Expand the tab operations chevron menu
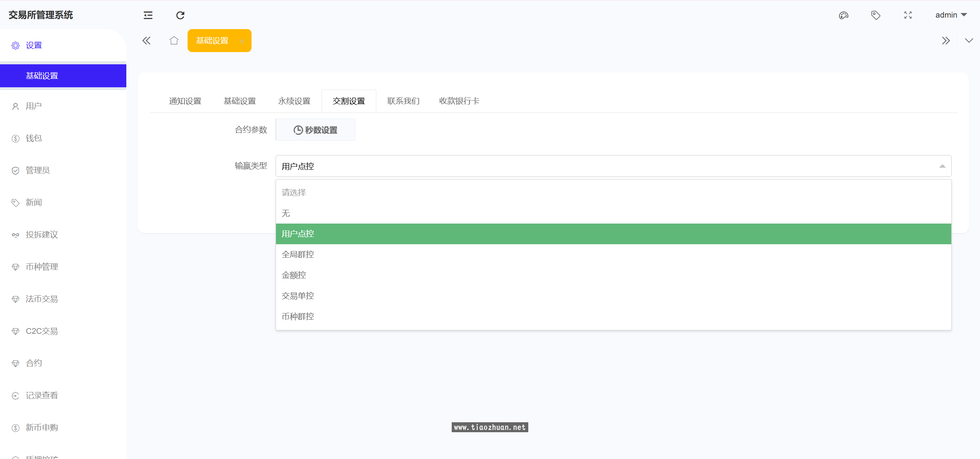 (969, 41)
